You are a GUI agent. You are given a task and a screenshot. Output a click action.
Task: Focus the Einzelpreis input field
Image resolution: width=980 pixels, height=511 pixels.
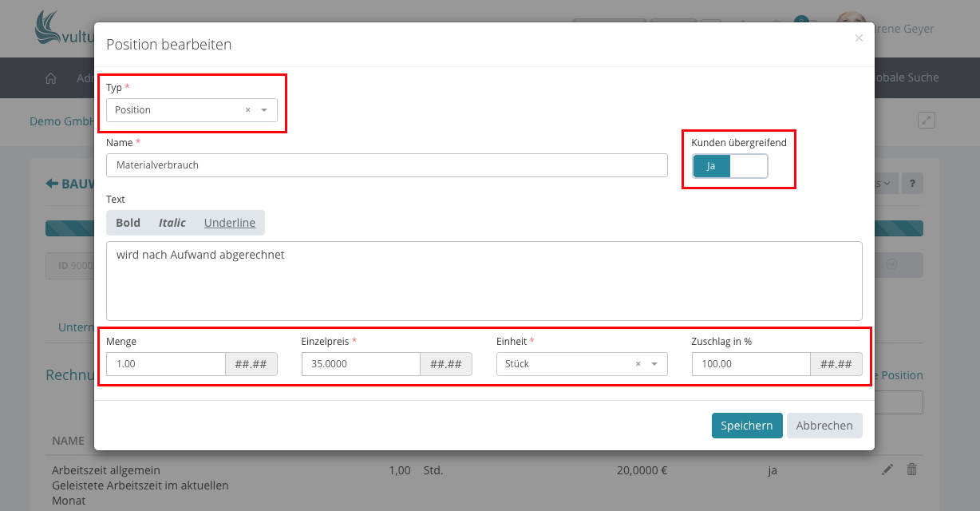[x=361, y=364]
